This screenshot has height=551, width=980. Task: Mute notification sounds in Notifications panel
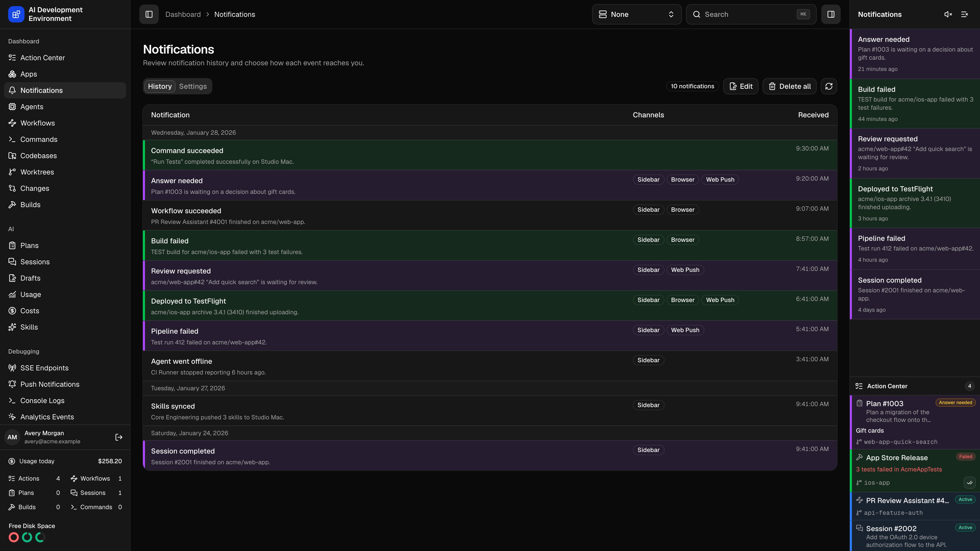948,15
